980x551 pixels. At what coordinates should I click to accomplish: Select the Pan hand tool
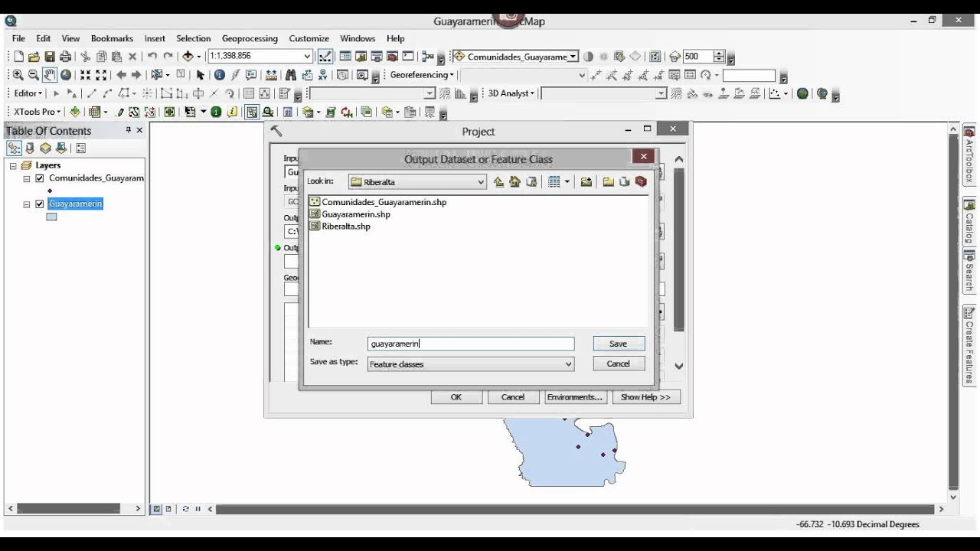(50, 75)
